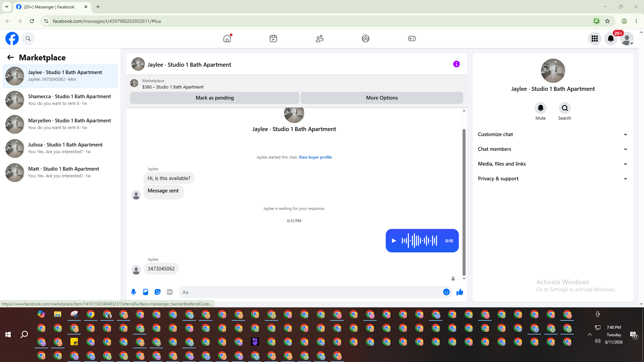Mark the listing as pending
This screenshot has width=644, height=362.
pyautogui.click(x=215, y=98)
